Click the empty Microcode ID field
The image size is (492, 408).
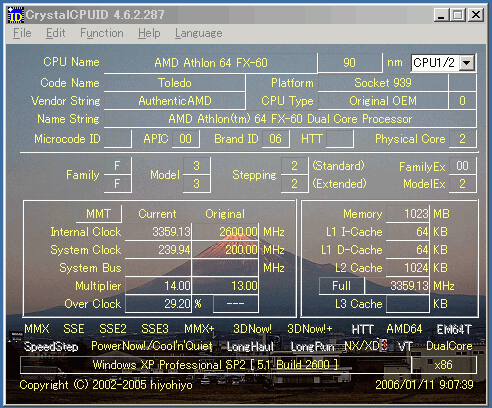pos(118,139)
